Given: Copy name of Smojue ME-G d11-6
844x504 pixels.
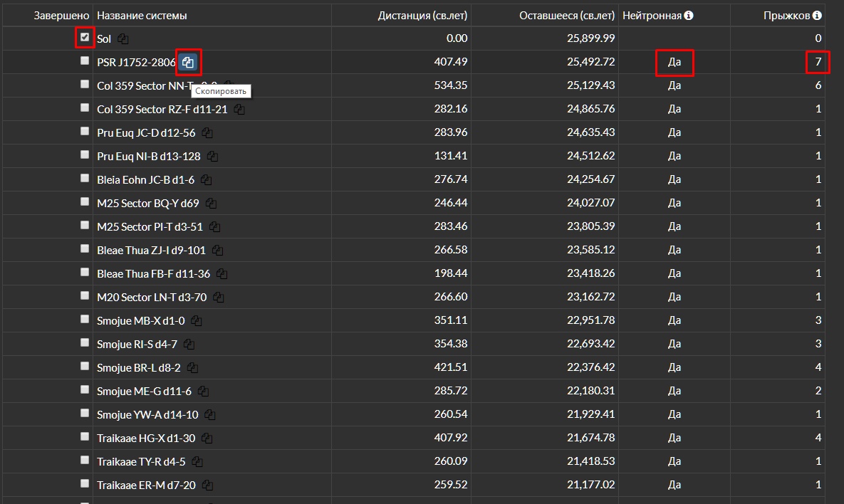Looking at the screenshot, I should coord(203,392).
